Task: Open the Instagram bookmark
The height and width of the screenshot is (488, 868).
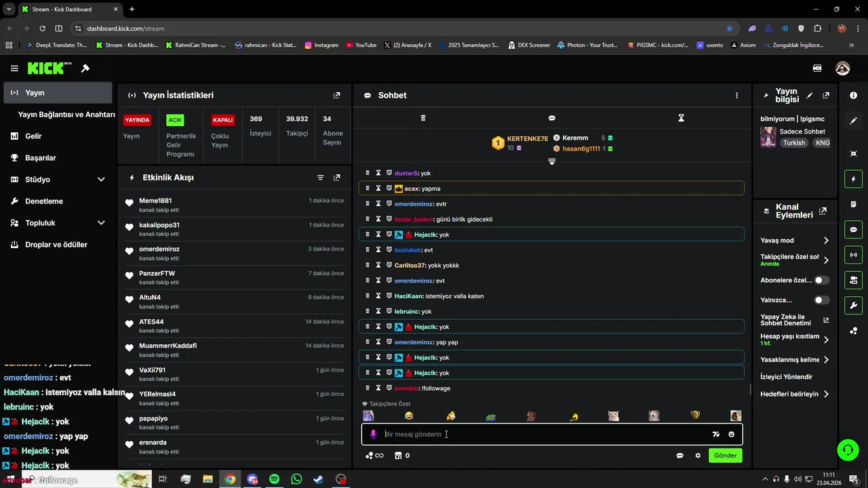Action: coord(321,45)
